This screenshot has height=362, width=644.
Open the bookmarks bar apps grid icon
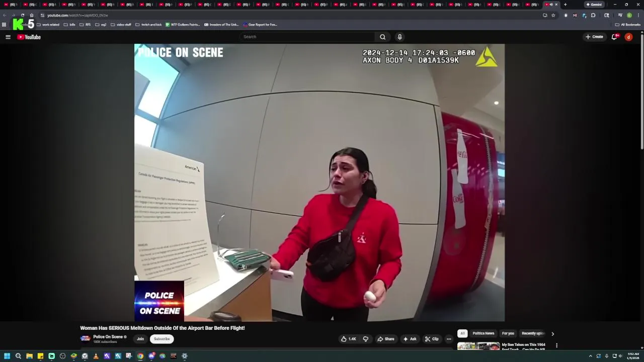click(x=4, y=25)
